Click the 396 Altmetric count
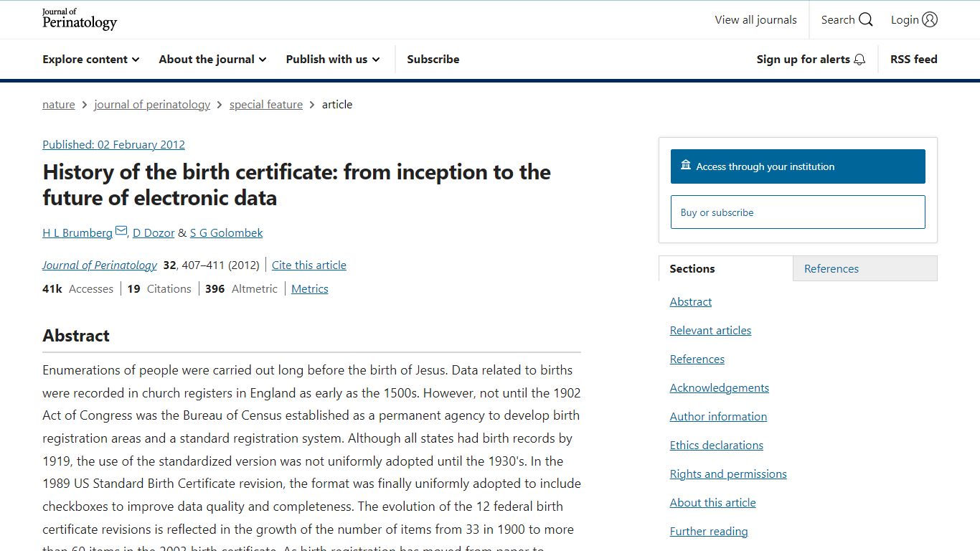This screenshot has width=980, height=551. 241,289
